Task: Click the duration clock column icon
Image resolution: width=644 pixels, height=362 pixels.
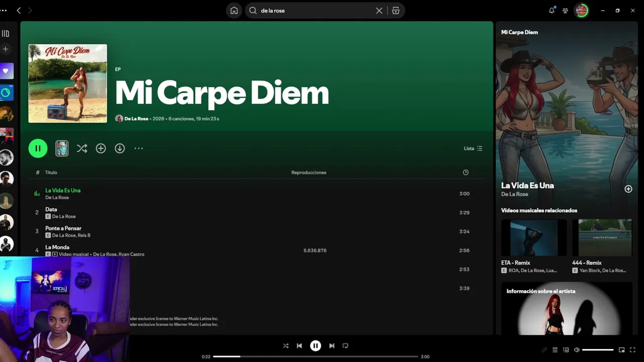Action: pos(466,172)
